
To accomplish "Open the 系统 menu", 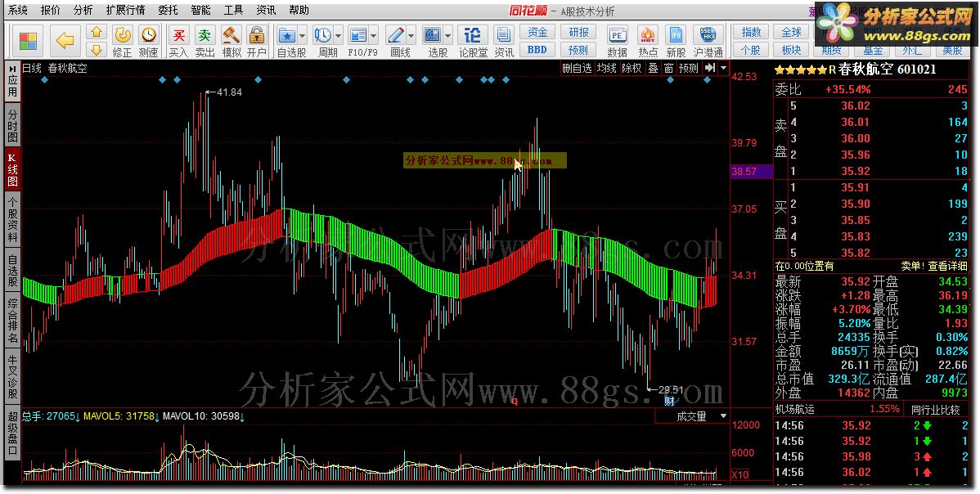I will pos(17,10).
